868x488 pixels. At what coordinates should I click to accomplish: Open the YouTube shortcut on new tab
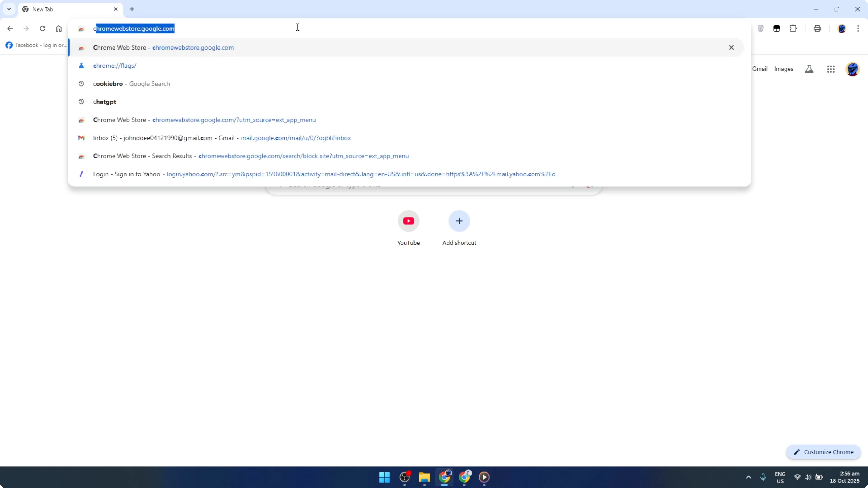408,221
